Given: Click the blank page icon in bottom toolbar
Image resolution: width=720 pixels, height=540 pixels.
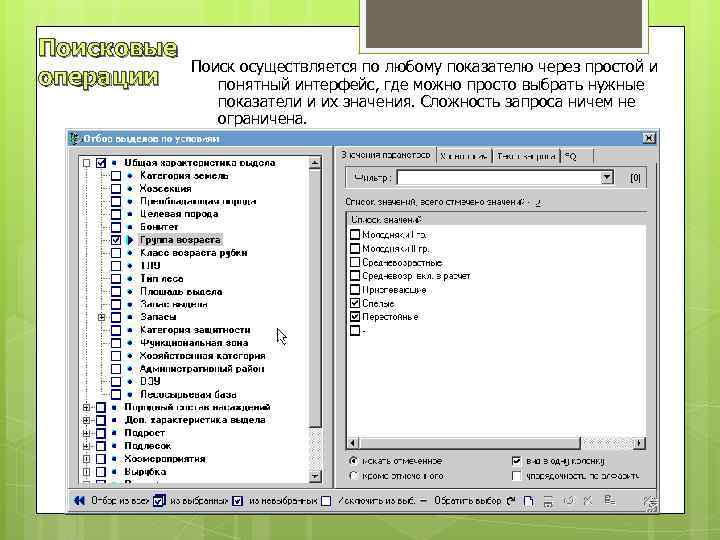Looking at the screenshot, I should coord(529,501).
